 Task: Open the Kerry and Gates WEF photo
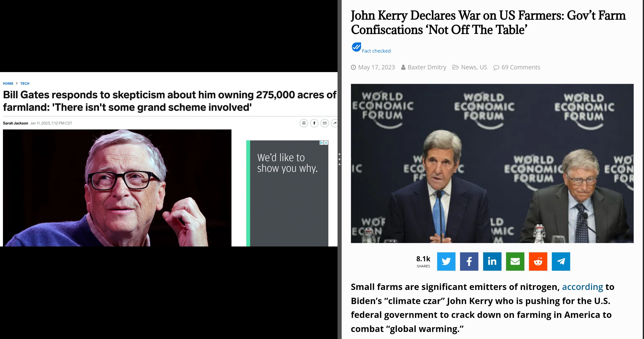coord(492,163)
